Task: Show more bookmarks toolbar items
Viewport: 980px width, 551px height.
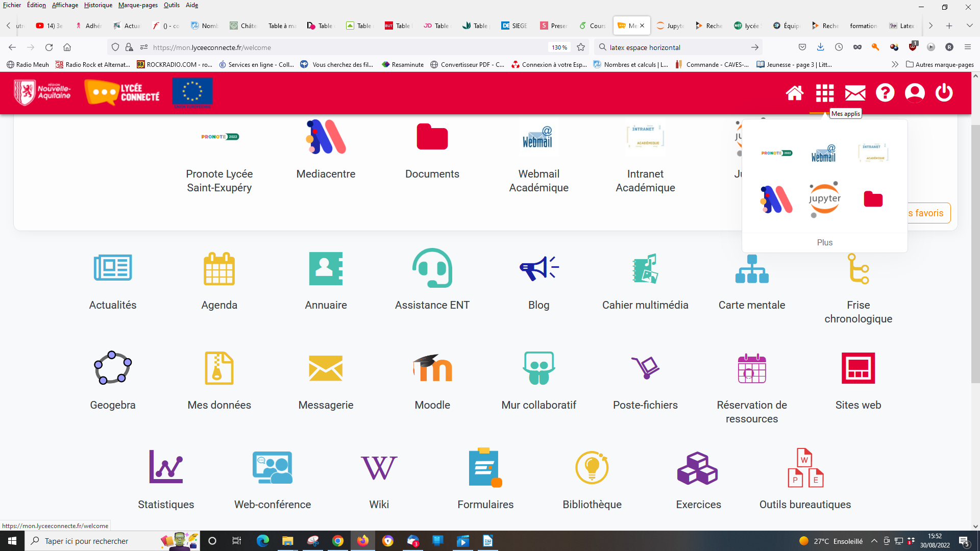Action: point(894,65)
